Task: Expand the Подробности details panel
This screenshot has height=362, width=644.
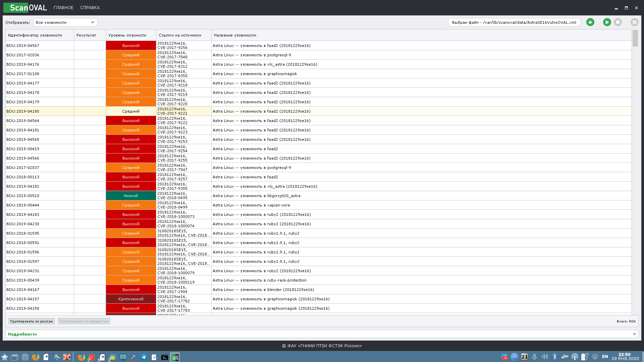Action: tap(322, 334)
